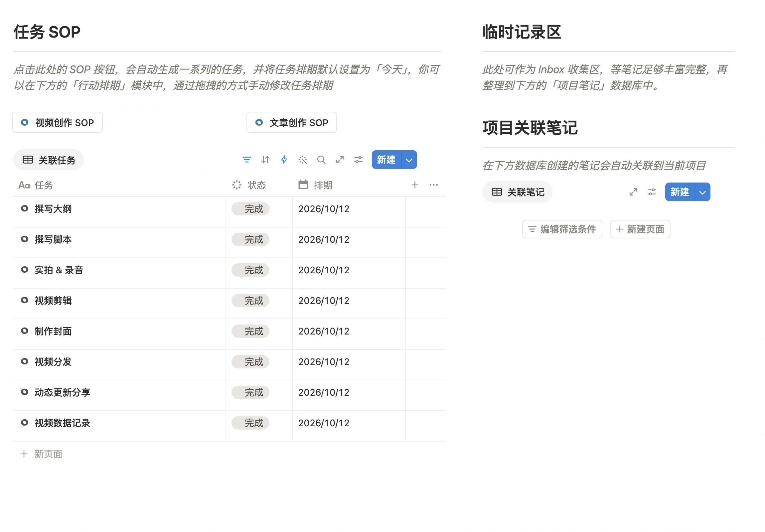This screenshot has height=532, width=765.
Task: Change the 完成 status of 撰写大纲
Action: coord(250,209)
